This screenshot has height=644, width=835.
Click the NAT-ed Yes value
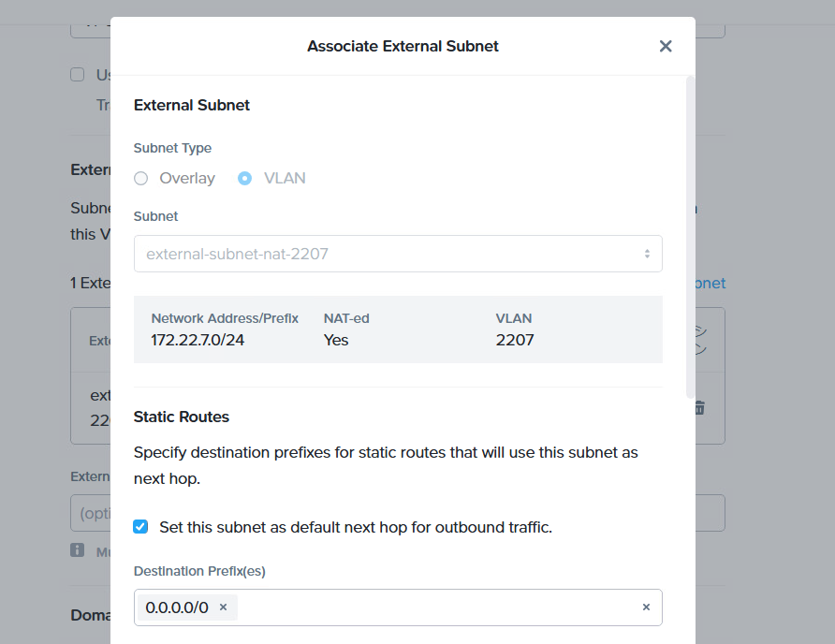pos(336,340)
